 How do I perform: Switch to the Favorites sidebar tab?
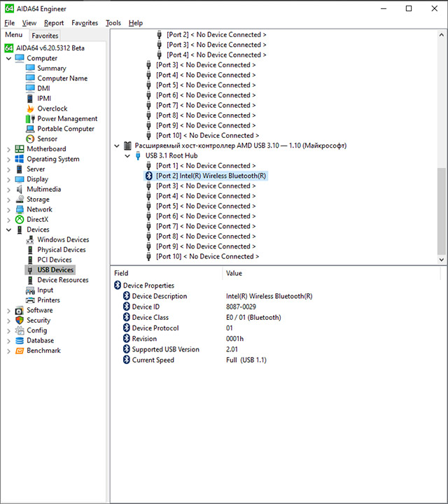(45, 36)
